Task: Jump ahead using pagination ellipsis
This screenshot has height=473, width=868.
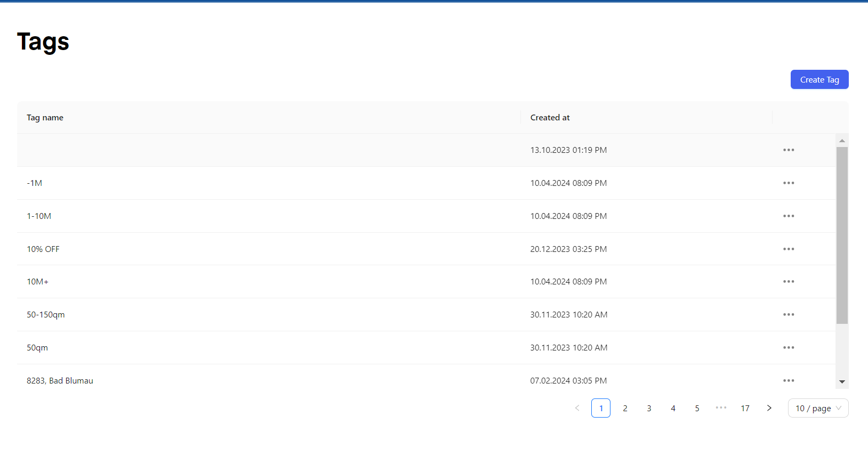Action: point(721,408)
